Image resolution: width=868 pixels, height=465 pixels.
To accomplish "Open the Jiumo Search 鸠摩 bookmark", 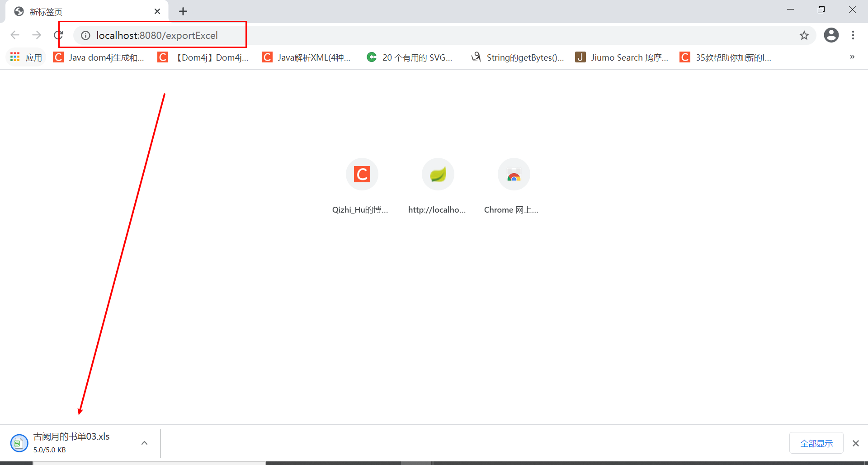I will [x=622, y=57].
